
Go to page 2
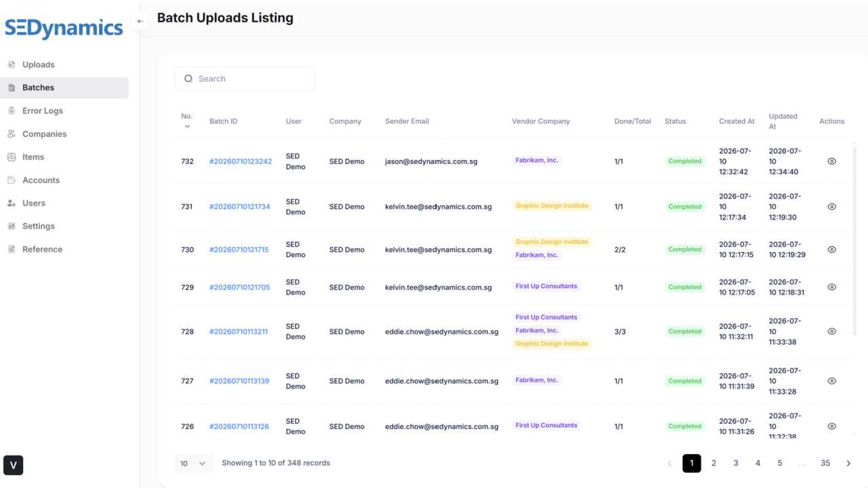pos(713,463)
